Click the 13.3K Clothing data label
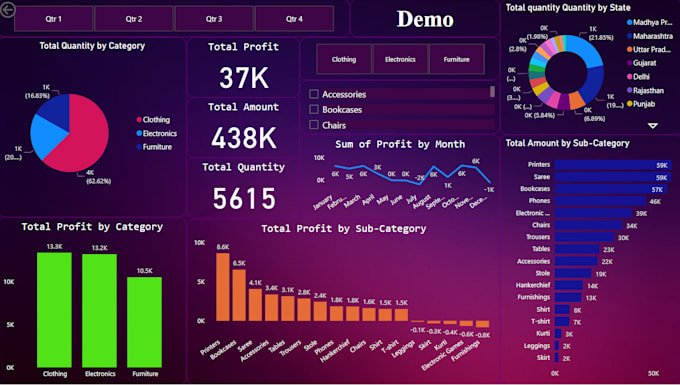Viewport: 680px width, 385px height. point(55,247)
